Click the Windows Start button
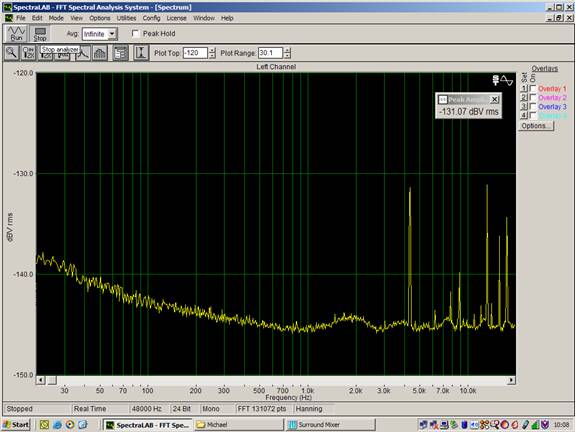This screenshot has height=432, width=575. [16, 425]
